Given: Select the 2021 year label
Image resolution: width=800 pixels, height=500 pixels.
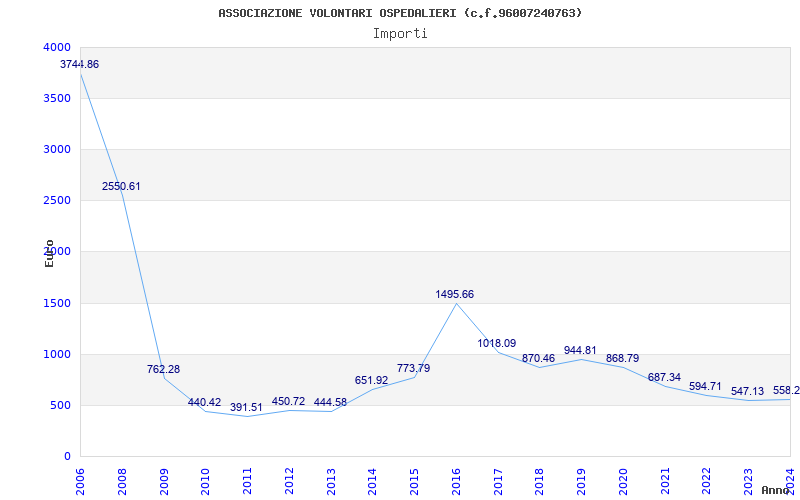Looking at the screenshot, I should pyautogui.click(x=665, y=481).
